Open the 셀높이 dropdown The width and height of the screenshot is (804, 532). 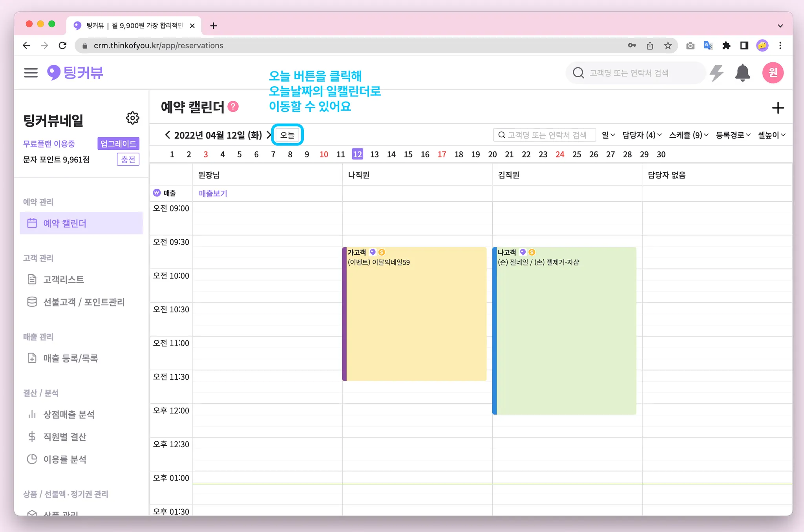coord(771,135)
